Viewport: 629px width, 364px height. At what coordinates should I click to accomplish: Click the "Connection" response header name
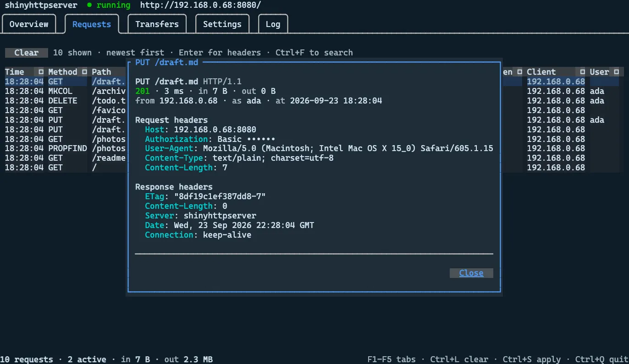point(169,235)
